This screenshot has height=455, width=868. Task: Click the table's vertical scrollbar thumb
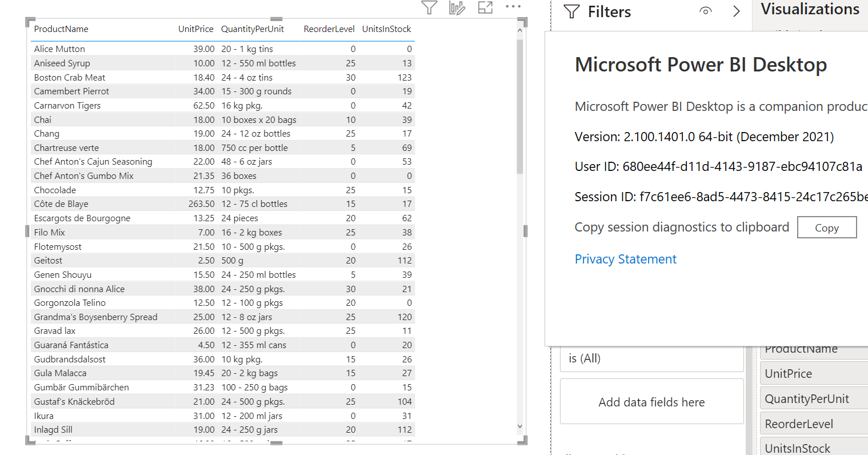(519, 106)
